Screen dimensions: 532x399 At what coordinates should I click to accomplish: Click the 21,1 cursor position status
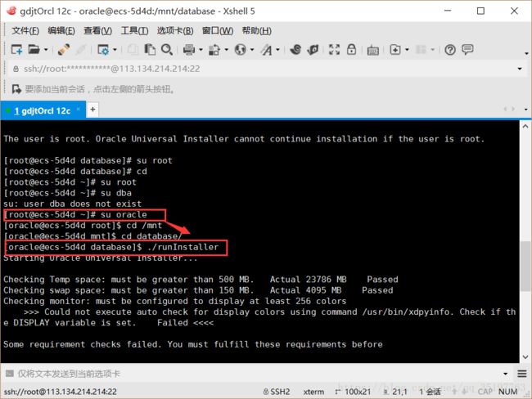click(x=395, y=392)
